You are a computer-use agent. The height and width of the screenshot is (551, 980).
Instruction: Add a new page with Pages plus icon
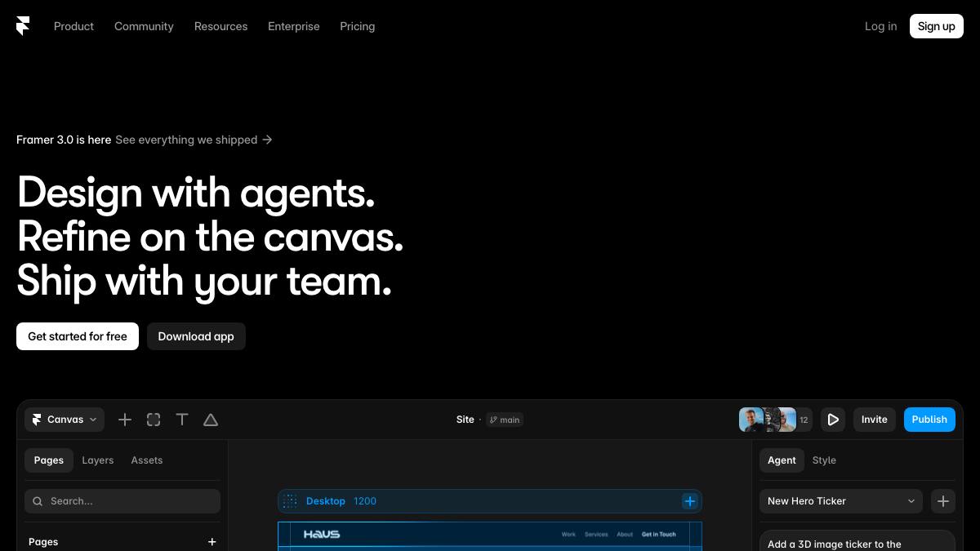[212, 542]
